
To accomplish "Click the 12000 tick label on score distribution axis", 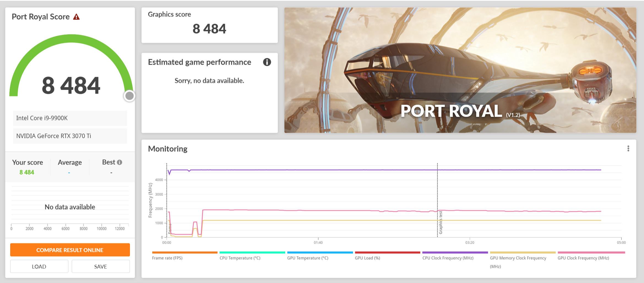I will coord(120,228).
